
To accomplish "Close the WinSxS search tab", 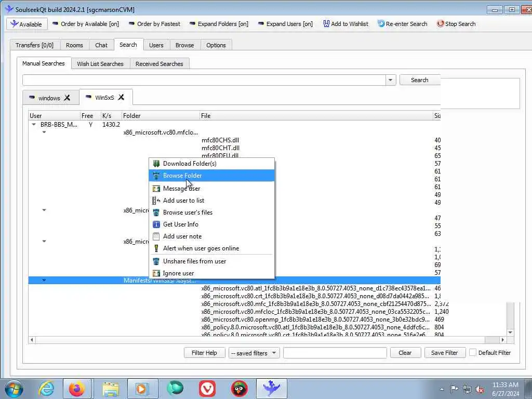I will click(x=121, y=97).
